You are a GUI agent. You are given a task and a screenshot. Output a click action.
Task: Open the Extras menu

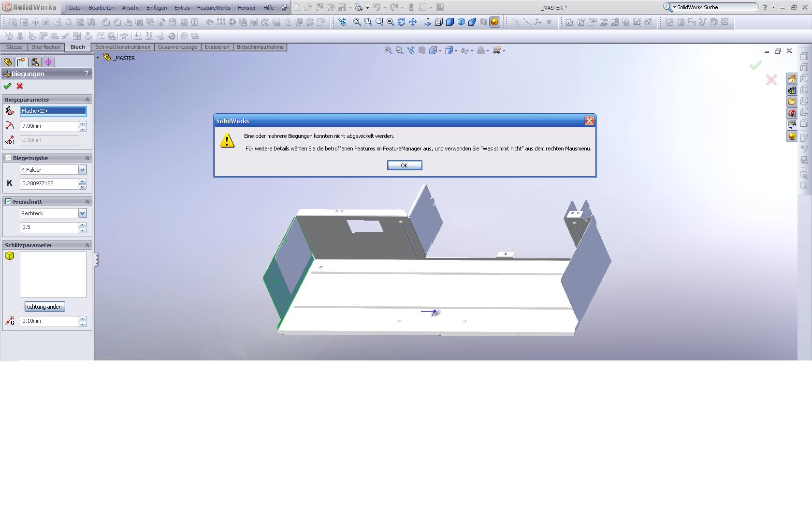coord(182,8)
